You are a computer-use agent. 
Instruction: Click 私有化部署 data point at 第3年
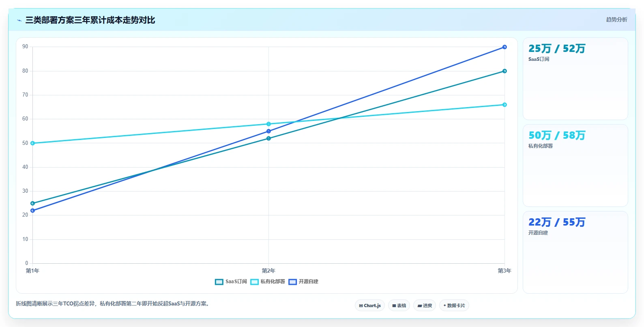pyautogui.click(x=504, y=105)
